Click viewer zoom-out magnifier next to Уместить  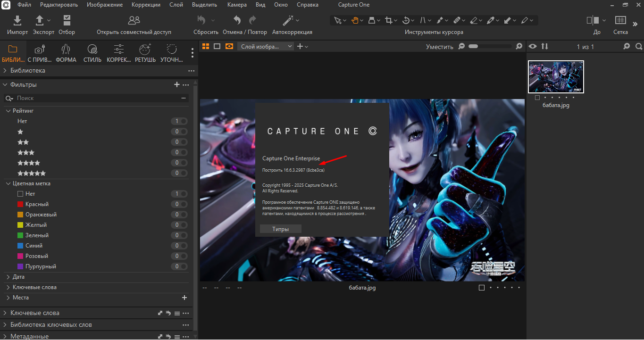(x=461, y=46)
